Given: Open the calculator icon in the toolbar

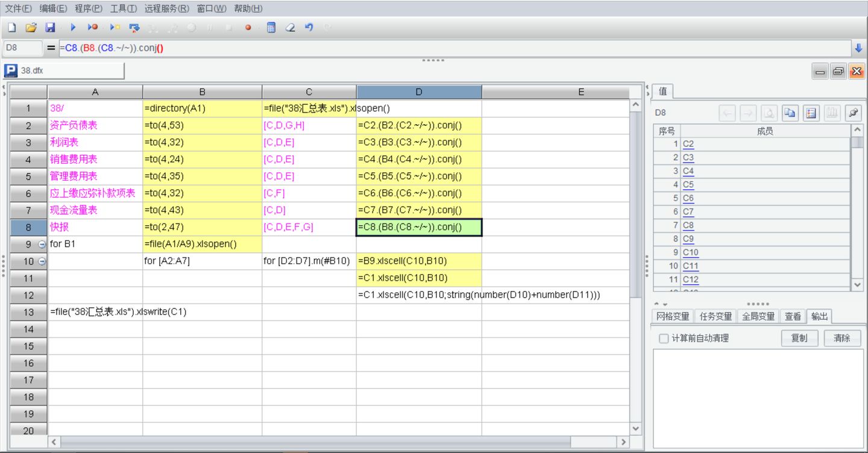Looking at the screenshot, I should (x=271, y=28).
